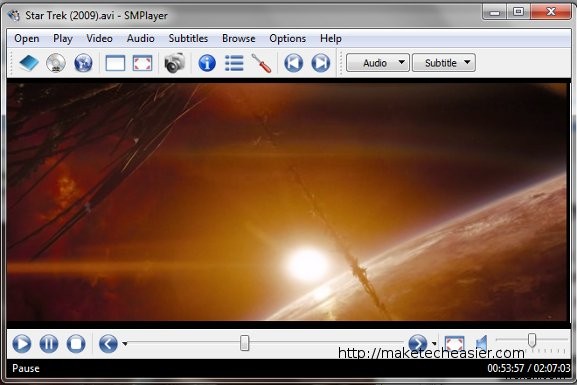Stop playback with the Stop button
The image size is (577, 385).
pyautogui.click(x=76, y=344)
